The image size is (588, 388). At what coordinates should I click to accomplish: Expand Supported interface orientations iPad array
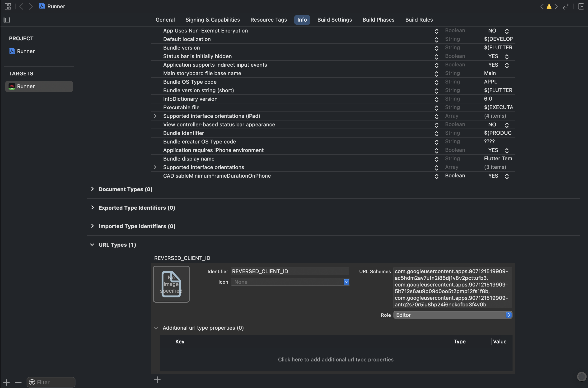(155, 116)
